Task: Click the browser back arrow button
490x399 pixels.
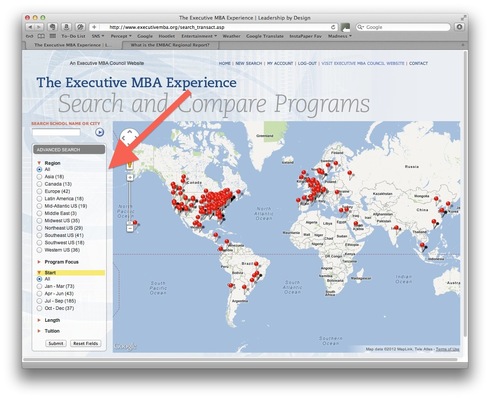Action: click(30, 27)
